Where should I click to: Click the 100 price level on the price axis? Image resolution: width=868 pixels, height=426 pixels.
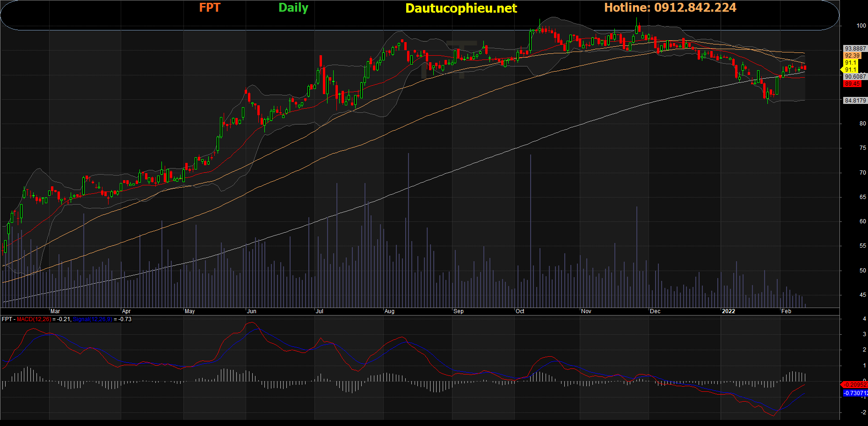pos(861,26)
